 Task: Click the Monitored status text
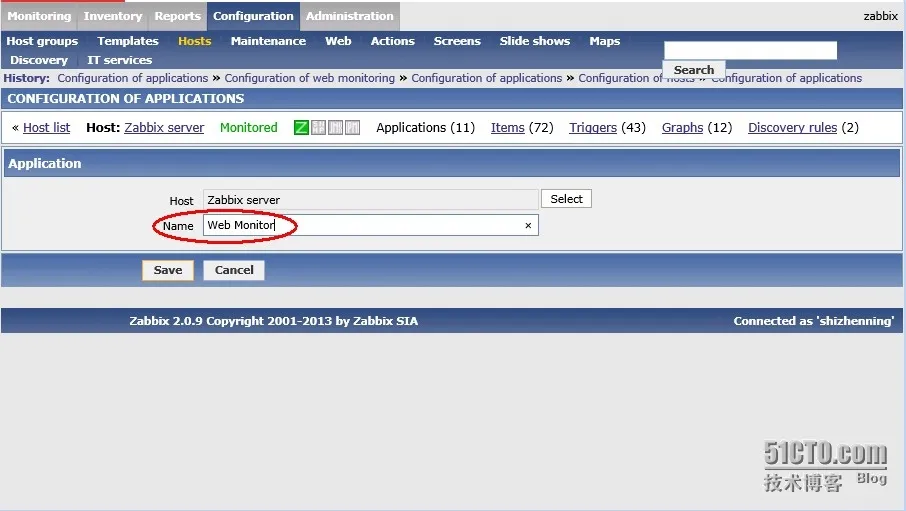(x=248, y=128)
